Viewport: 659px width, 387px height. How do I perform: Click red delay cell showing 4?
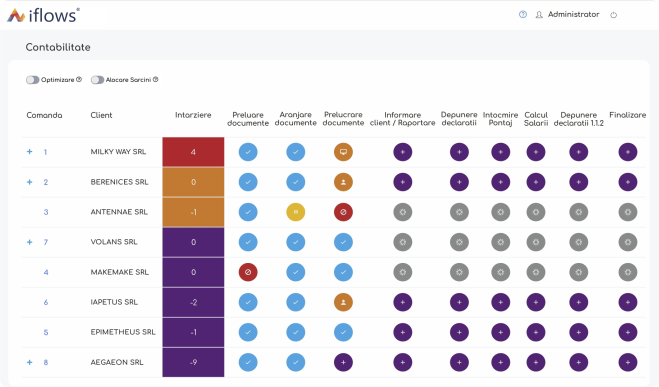coord(193,152)
